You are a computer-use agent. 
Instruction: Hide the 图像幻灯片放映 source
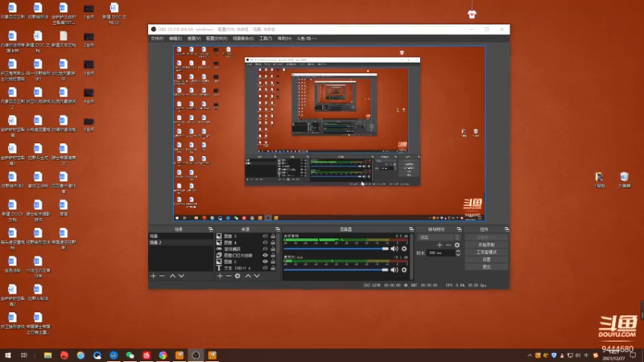pos(266,255)
